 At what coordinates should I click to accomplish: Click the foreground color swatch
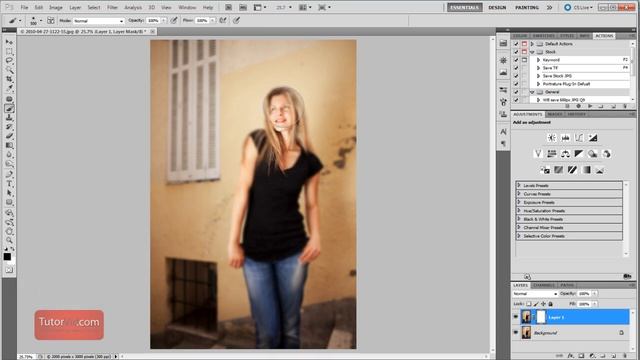tap(7, 257)
